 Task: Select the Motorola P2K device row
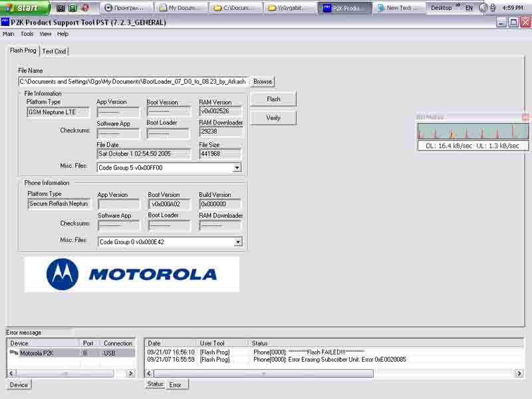pyautogui.click(x=71, y=353)
